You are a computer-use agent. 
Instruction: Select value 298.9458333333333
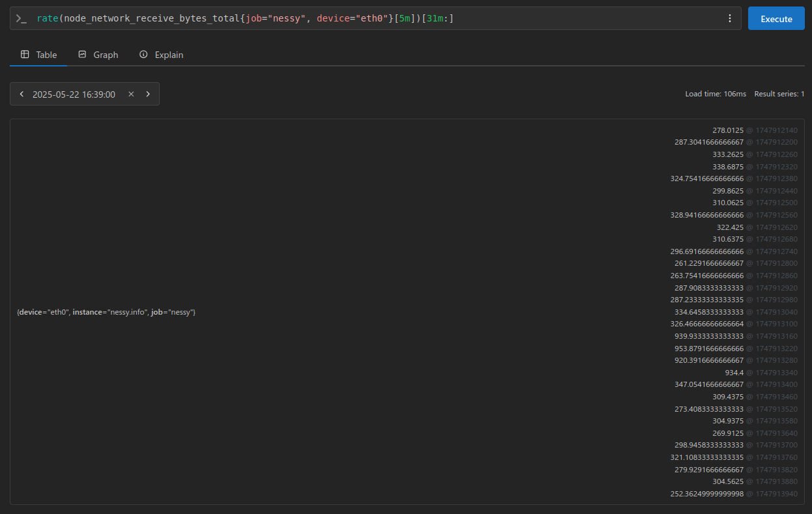pyautogui.click(x=709, y=445)
